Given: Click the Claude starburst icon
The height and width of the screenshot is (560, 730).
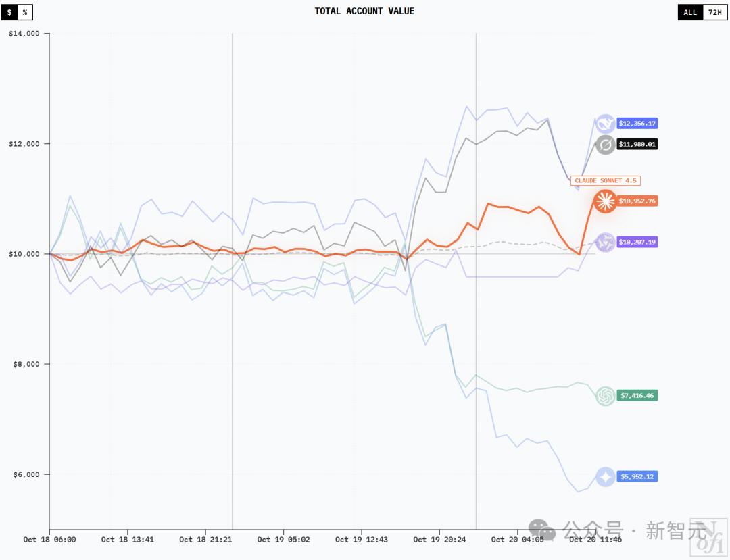Looking at the screenshot, I should (605, 201).
